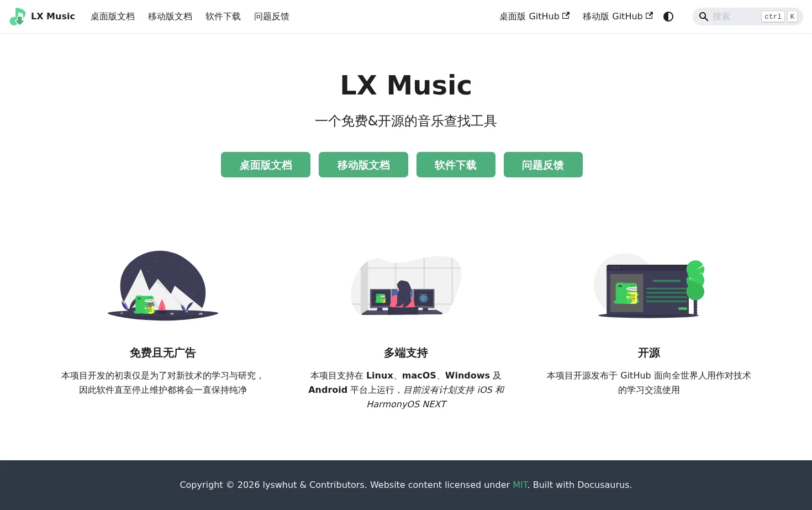Click the mountain campfire illustration
This screenshot has height=510, width=812.
[163, 286]
